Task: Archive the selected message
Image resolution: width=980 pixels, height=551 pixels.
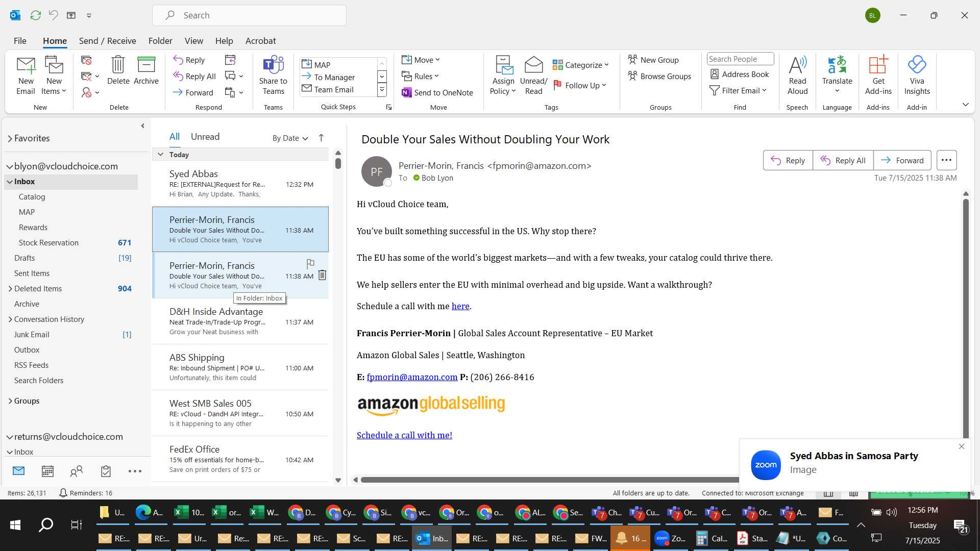Action: (146, 70)
